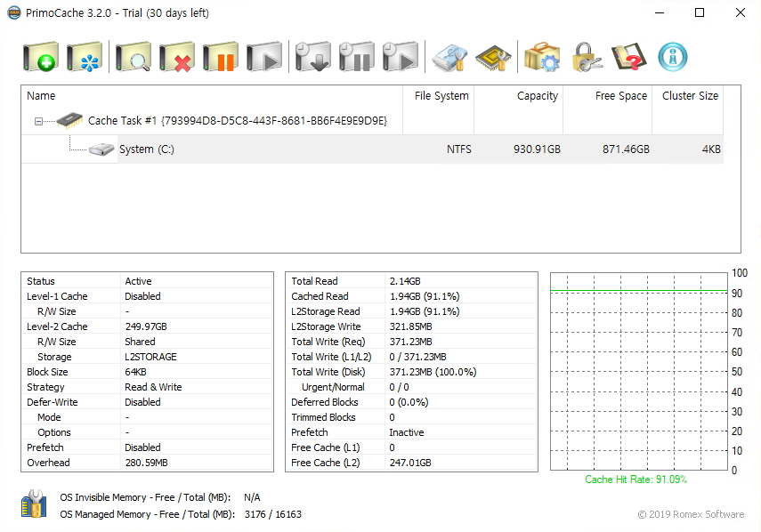Screen dimensions: 761x532
Task: Open the cache task wizard with blue snowflake icon
Action: tap(85, 57)
